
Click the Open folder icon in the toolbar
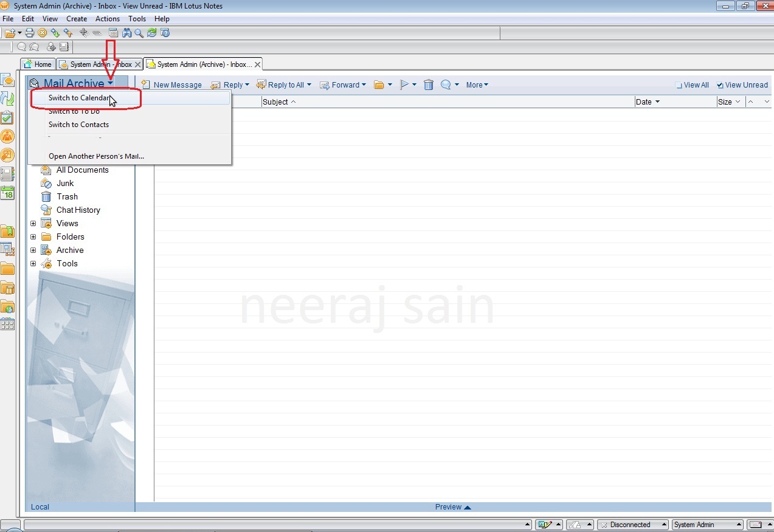click(x=10, y=33)
